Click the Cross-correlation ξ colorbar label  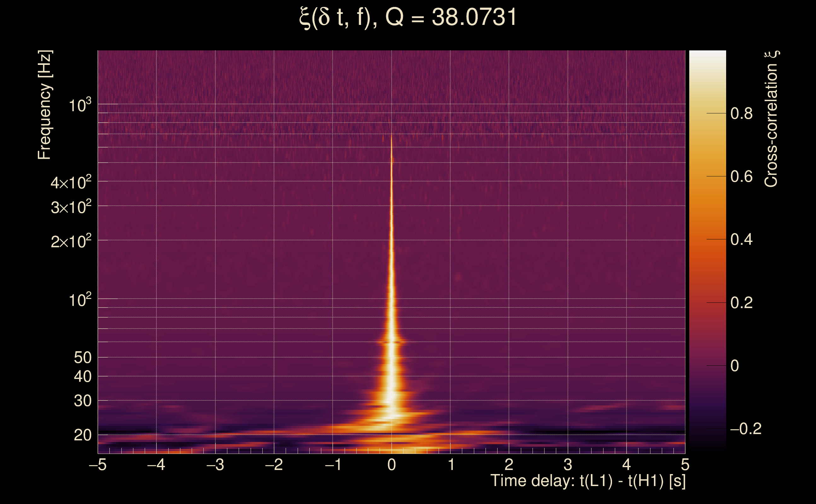771,119
